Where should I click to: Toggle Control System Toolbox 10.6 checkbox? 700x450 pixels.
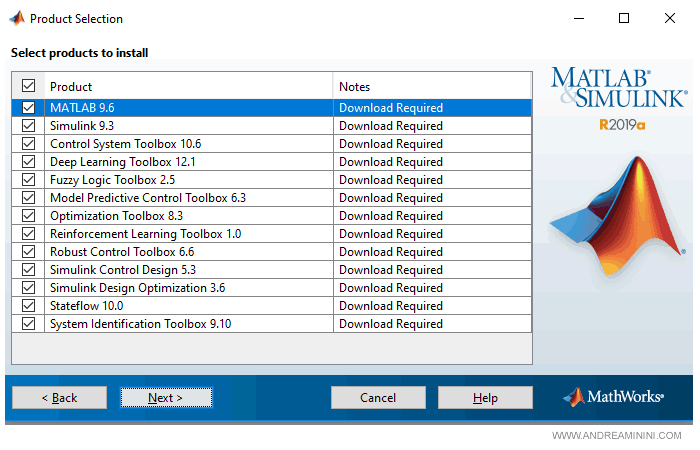coord(29,144)
